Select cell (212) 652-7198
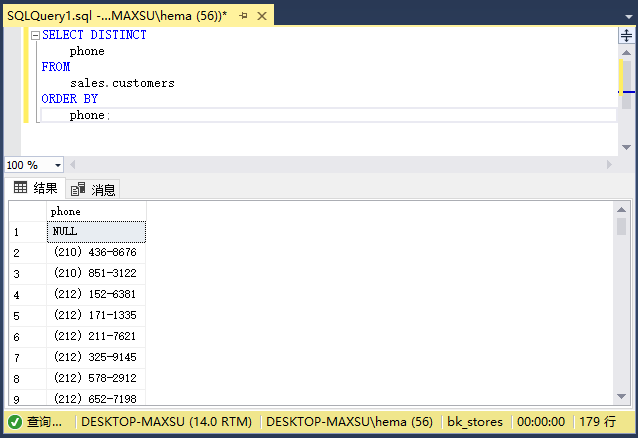Image resolution: width=638 pixels, height=438 pixels. (96, 398)
